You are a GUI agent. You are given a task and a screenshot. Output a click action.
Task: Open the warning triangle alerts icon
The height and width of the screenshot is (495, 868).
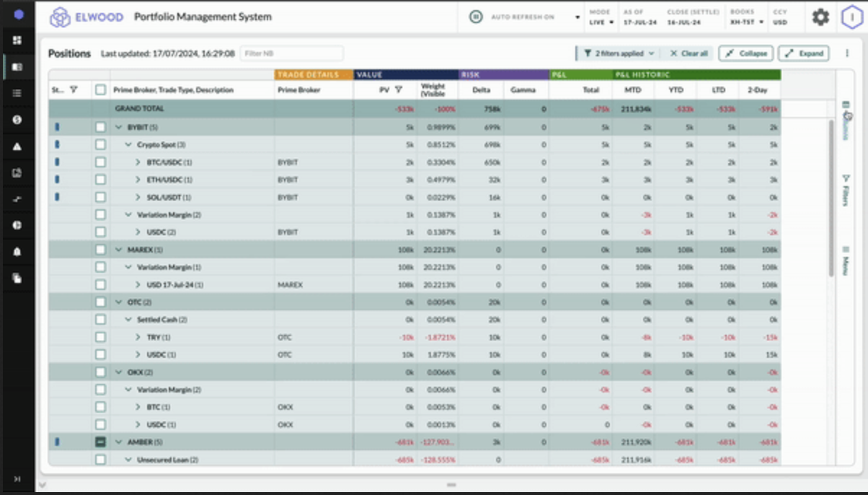[x=17, y=146]
